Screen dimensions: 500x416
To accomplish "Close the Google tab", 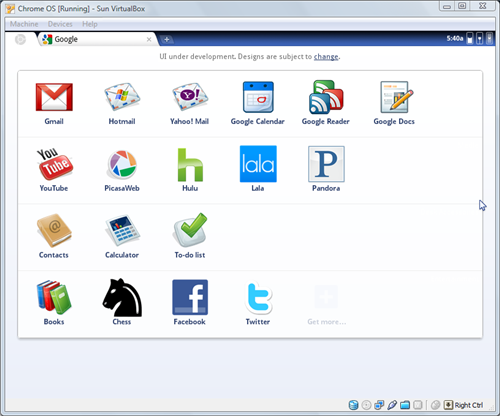I will 149,39.
